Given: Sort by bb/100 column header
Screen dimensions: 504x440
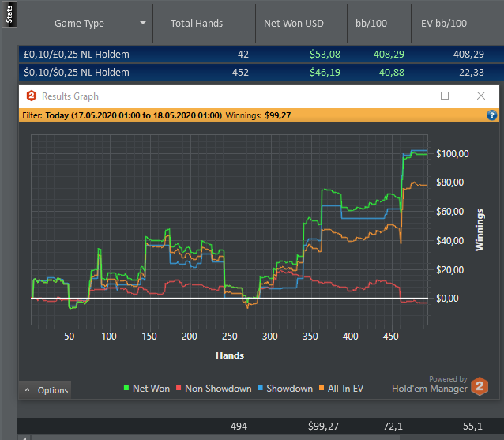Looking at the screenshot, I should click(x=371, y=24).
